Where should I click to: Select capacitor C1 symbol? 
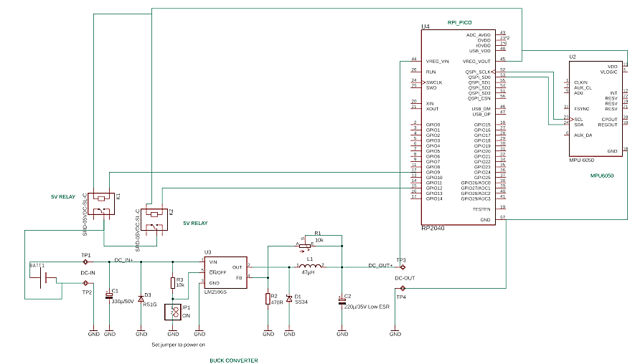pos(109,296)
